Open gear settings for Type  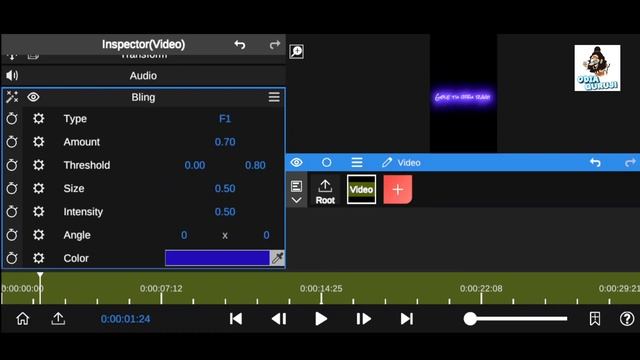click(39, 119)
